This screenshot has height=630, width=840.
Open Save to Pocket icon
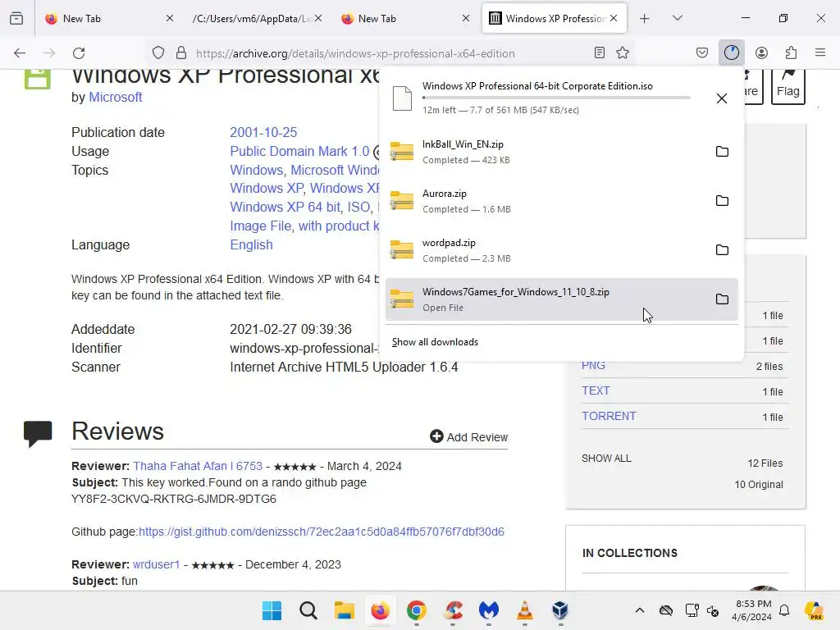[x=702, y=52]
